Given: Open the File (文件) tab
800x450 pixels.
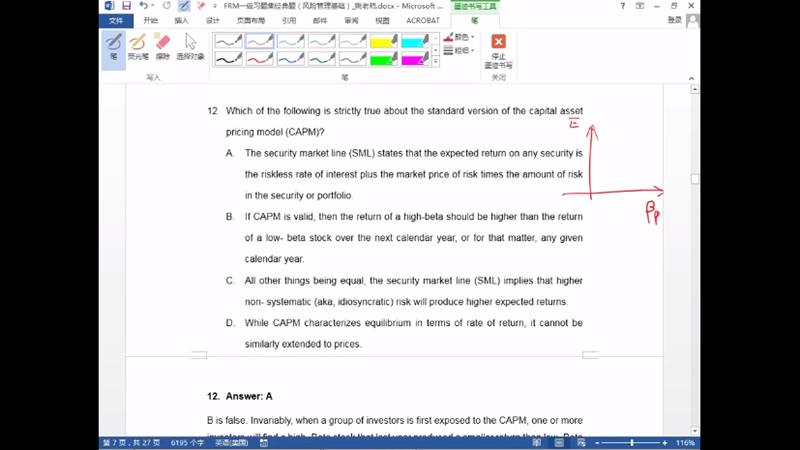Looking at the screenshot, I should [116, 20].
